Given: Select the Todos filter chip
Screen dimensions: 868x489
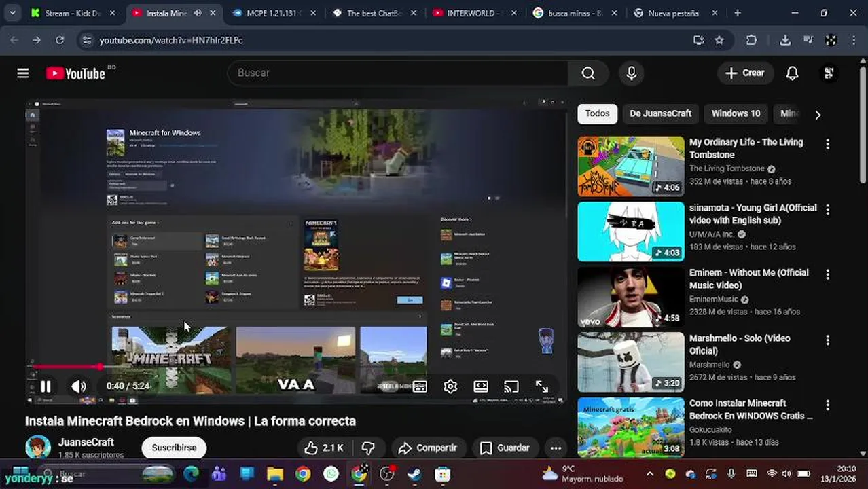Looking at the screenshot, I should point(597,113).
